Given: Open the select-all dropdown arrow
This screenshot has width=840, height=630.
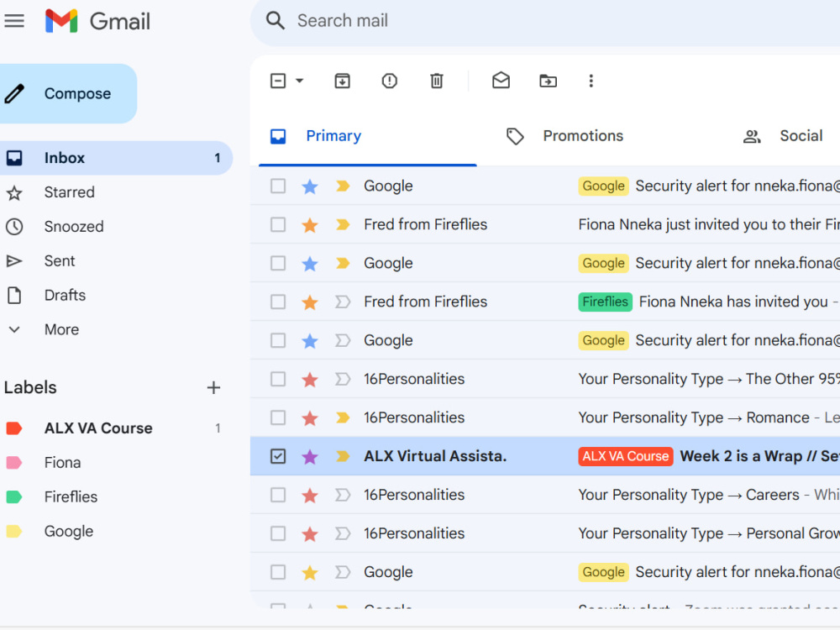Looking at the screenshot, I should [300, 81].
